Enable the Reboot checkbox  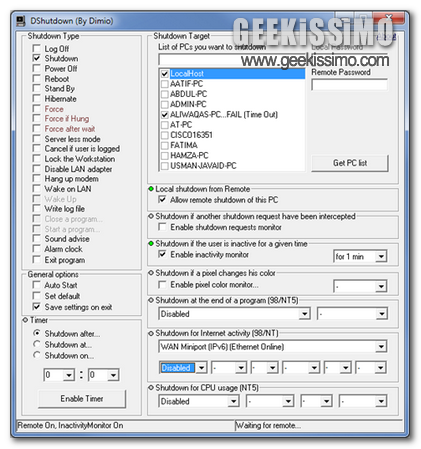(37, 79)
